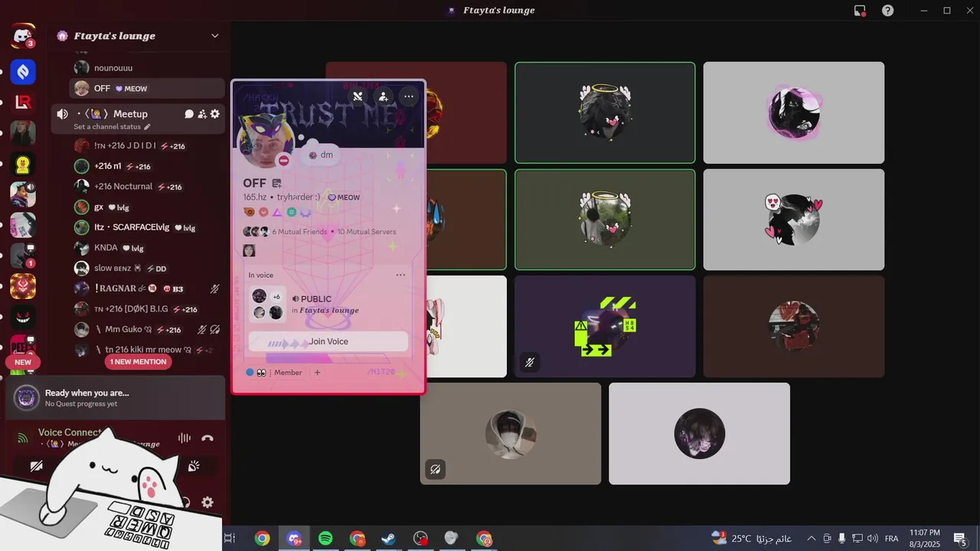Click the MEOW server tag in profile
This screenshot has width=980, height=551.
pos(344,197)
